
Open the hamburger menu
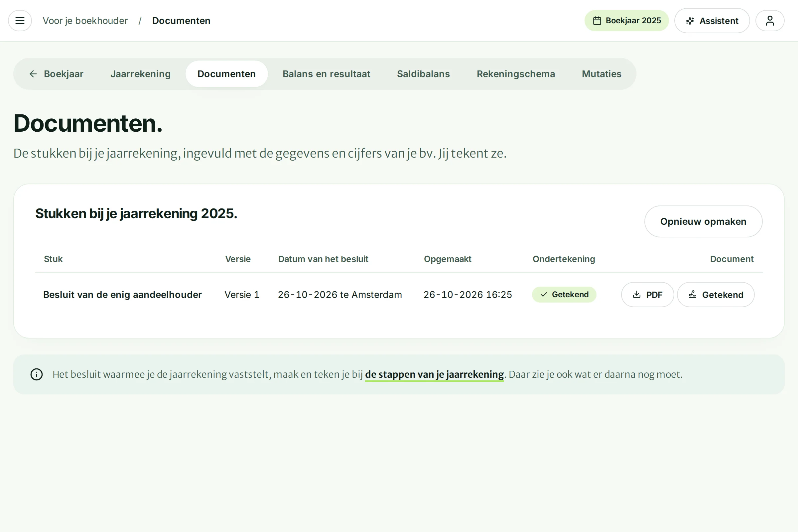pos(20,21)
